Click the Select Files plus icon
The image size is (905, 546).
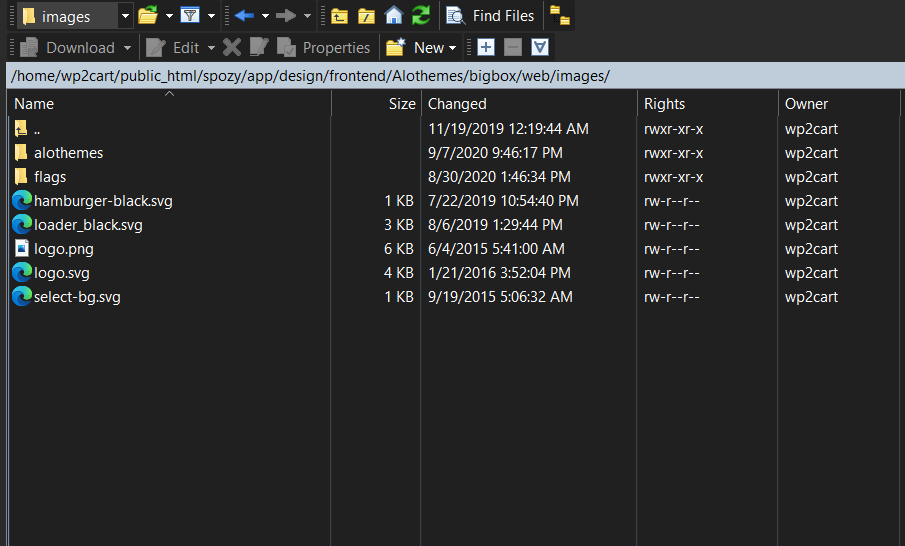486,47
